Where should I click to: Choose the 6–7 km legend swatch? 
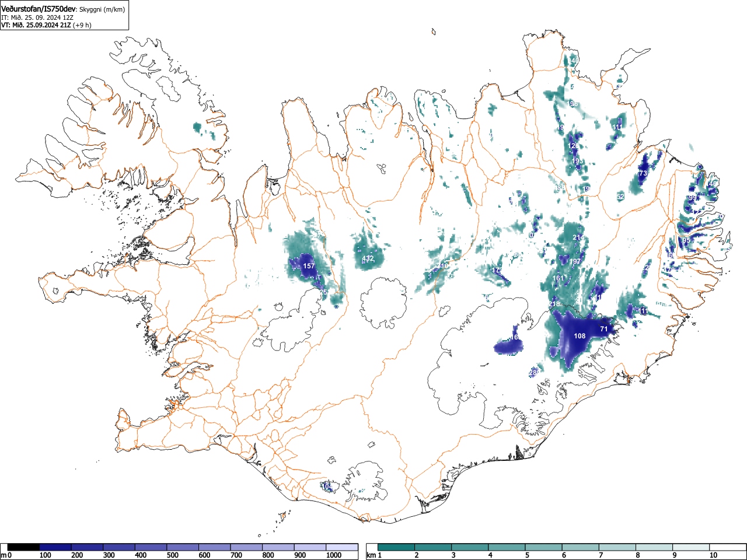pos(581,547)
